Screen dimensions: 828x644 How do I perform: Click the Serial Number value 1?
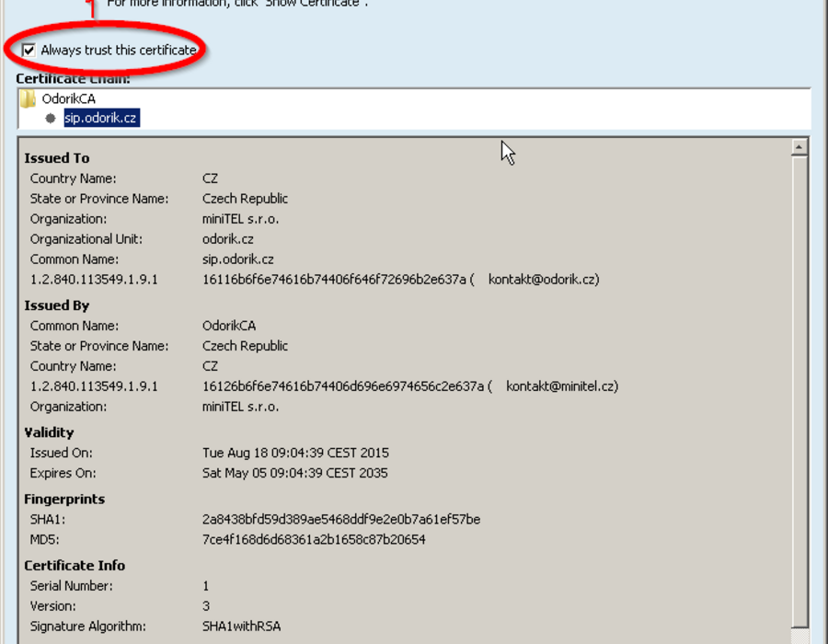tap(206, 586)
